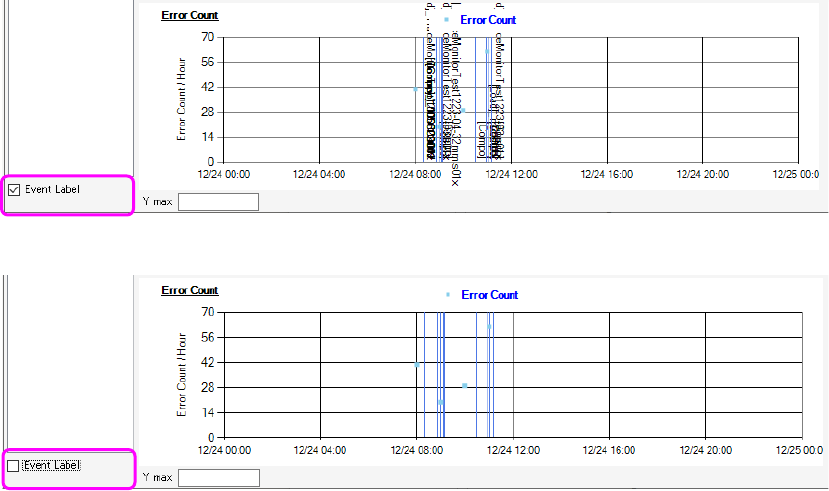The height and width of the screenshot is (491, 829).
Task: Click Error Count / Hour axis title on lower chart
Action: click(x=182, y=374)
